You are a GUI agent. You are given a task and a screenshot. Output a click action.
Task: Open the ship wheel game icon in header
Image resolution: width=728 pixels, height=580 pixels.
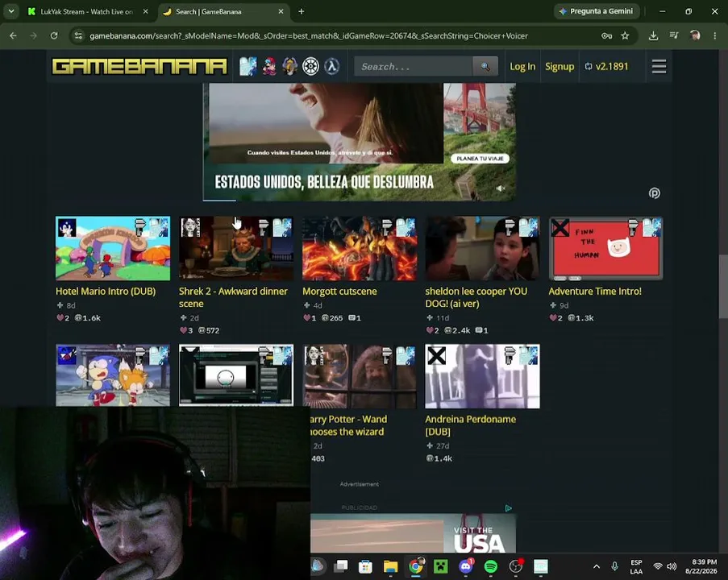310,66
